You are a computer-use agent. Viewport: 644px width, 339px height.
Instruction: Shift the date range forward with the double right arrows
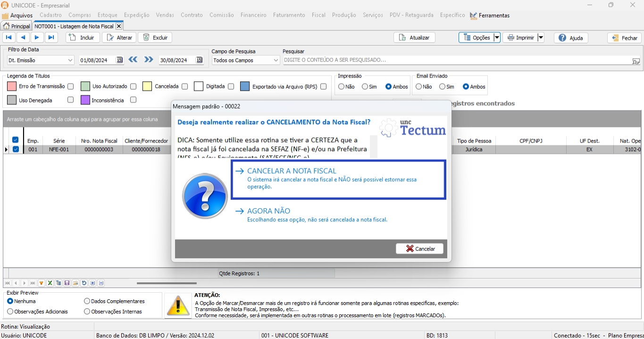149,59
